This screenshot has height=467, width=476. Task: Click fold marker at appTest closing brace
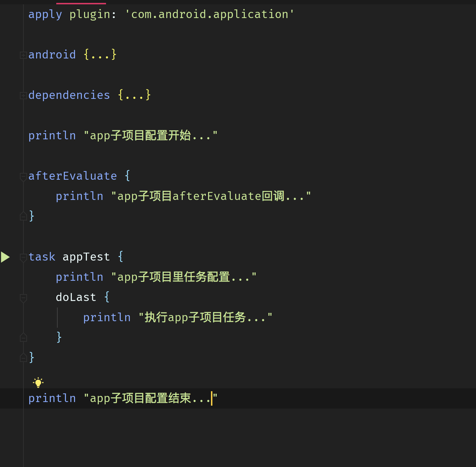[x=23, y=358]
